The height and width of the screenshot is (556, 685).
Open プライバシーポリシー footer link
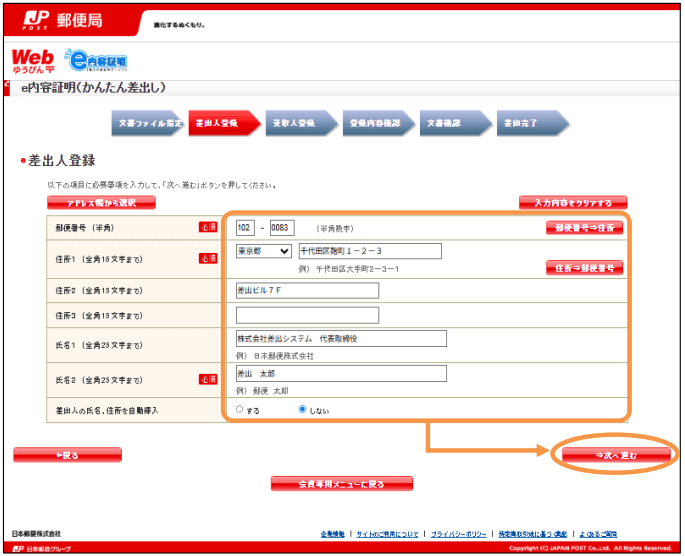click(459, 534)
